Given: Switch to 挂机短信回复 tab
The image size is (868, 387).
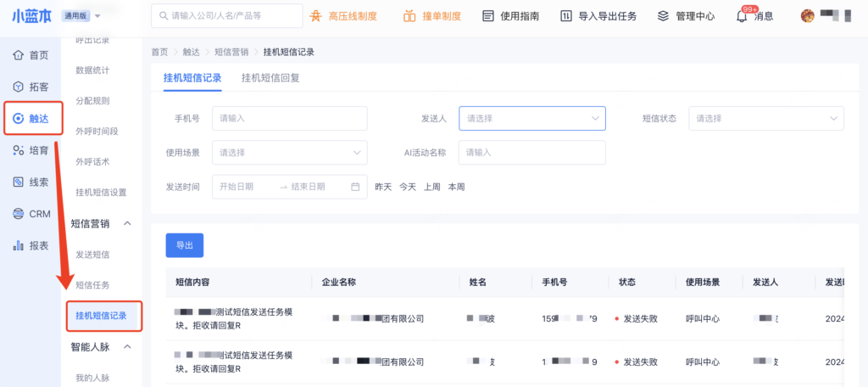Looking at the screenshot, I should click(270, 78).
